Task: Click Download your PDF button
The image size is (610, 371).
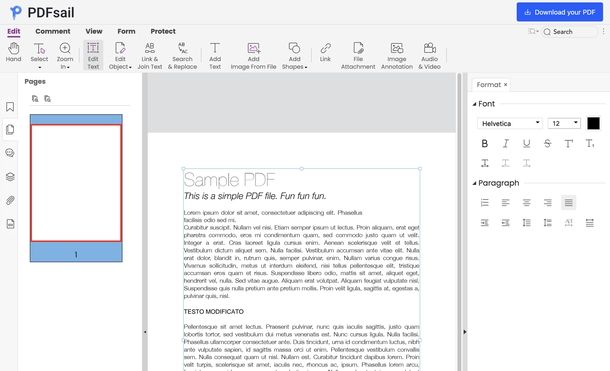Action: pyautogui.click(x=559, y=12)
